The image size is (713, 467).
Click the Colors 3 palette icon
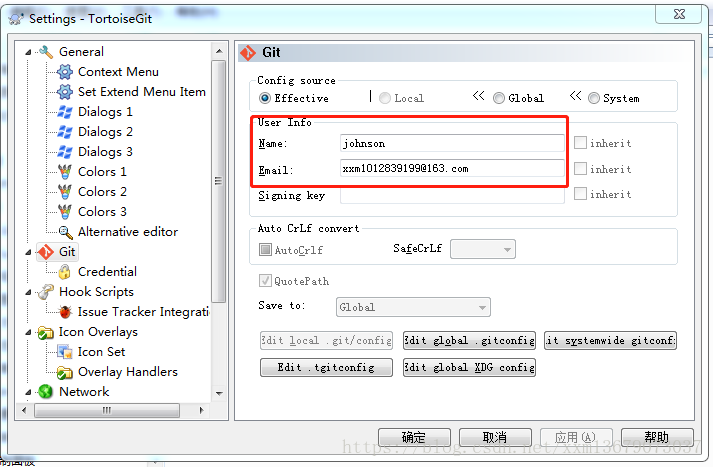[x=65, y=212]
